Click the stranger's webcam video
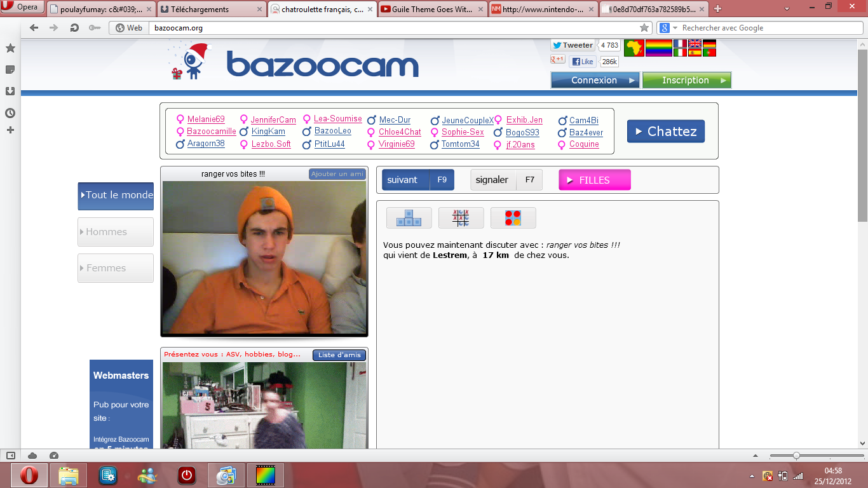Screen dimensions: 868x488 click(264, 257)
